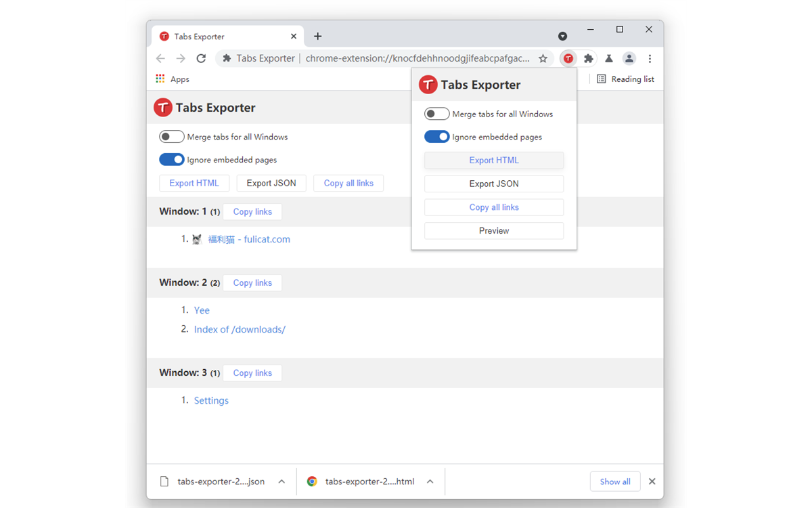812x508 pixels.
Task: Copy links for Window 3
Action: point(252,373)
